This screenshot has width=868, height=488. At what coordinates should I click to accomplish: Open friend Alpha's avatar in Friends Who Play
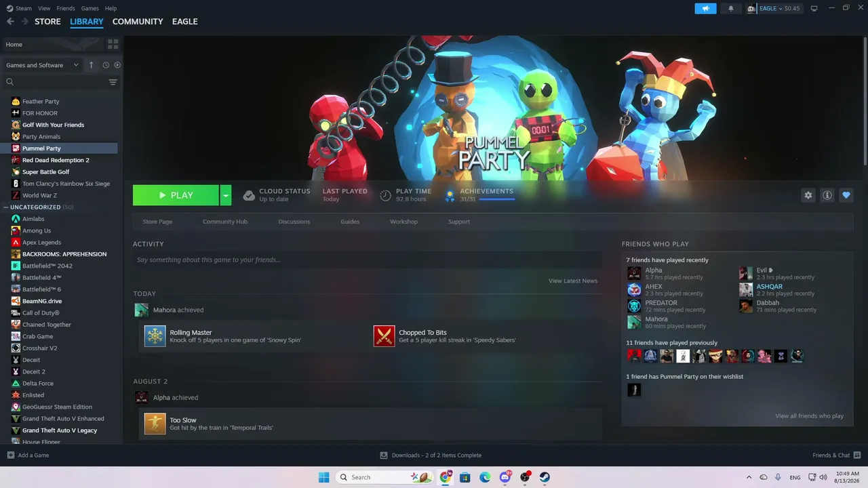point(634,274)
